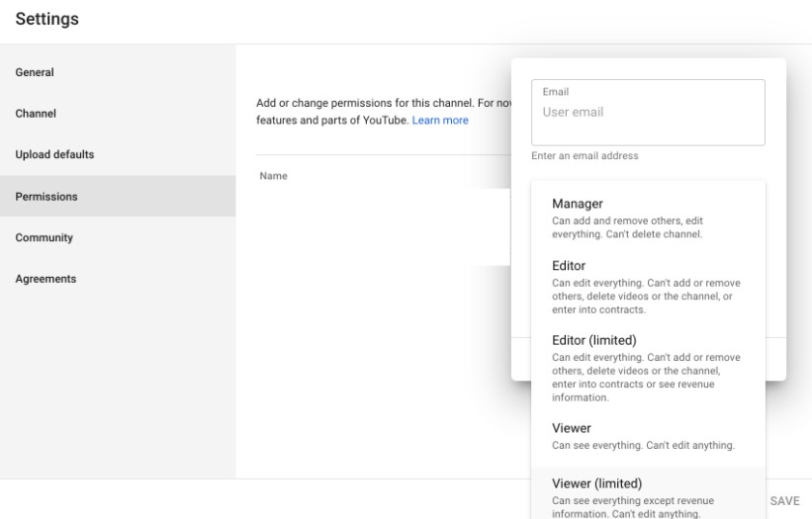This screenshot has height=519, width=812.
Task: Click the Email field label
Action: coord(556,92)
